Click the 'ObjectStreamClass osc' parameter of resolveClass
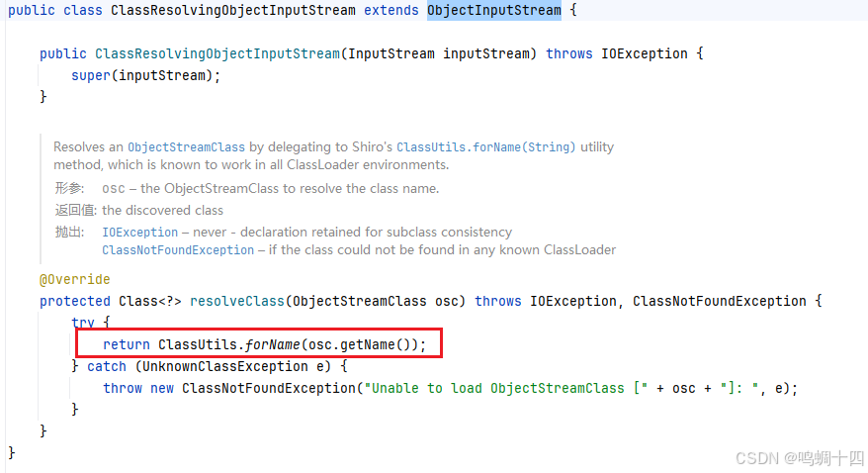Image resolution: width=868 pixels, height=473 pixels. coord(376,301)
